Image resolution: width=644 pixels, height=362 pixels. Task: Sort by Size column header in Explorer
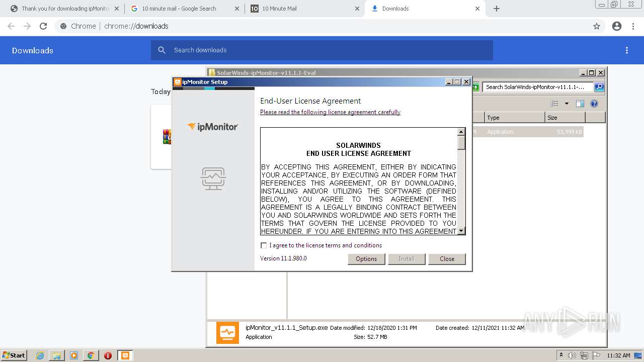click(565, 118)
